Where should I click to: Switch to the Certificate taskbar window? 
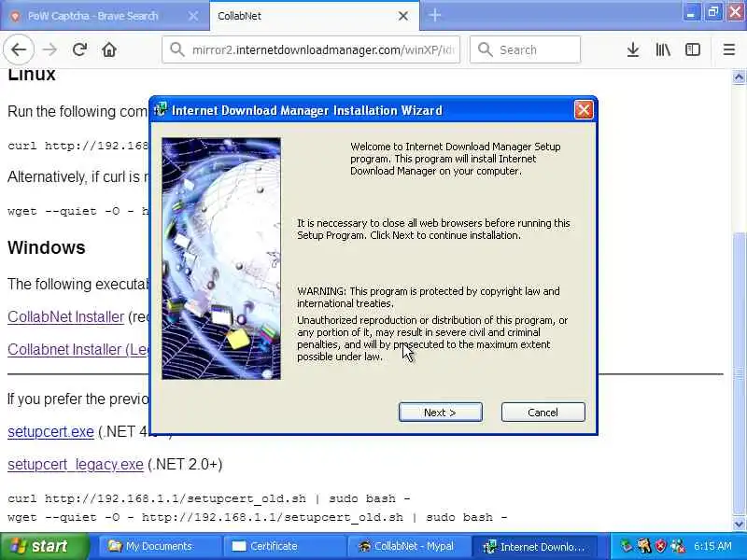(284, 546)
